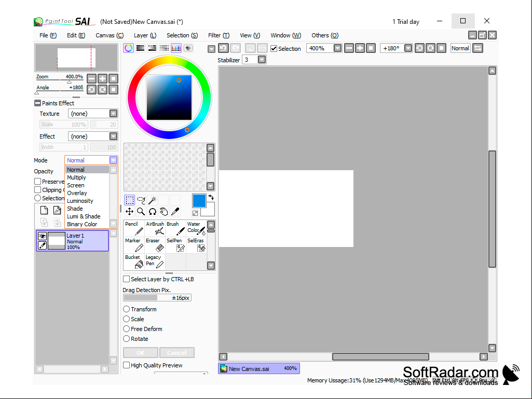Image resolution: width=532 pixels, height=399 pixels.
Task: Select Layer1 thumbnail in layer list
Action: [x=57, y=241]
